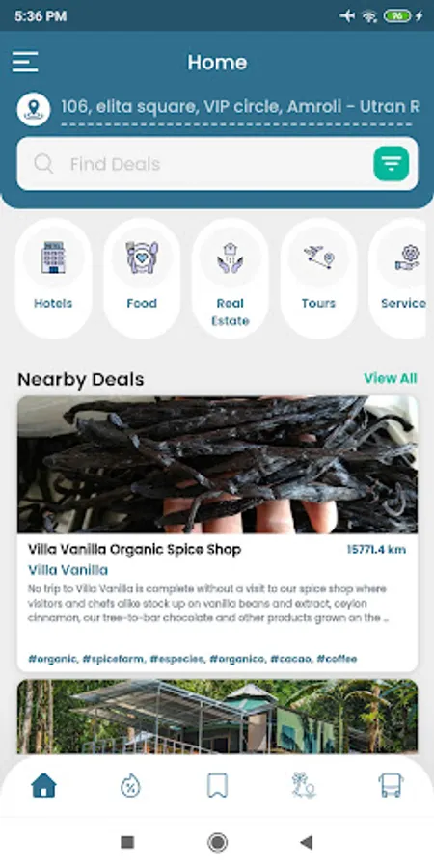This screenshot has width=434, height=868.
Task: Open the Services category
Action: (x=402, y=278)
